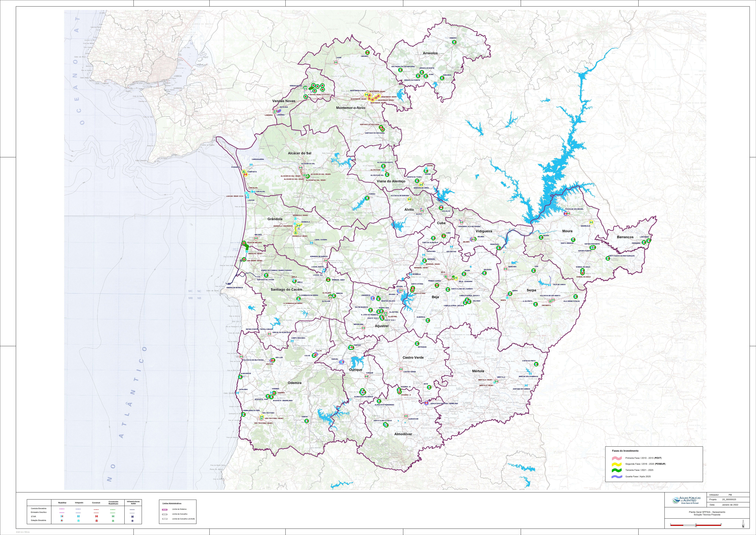Click the Limites Administrativos legend title
This screenshot has height=535, width=756.
tap(172, 503)
